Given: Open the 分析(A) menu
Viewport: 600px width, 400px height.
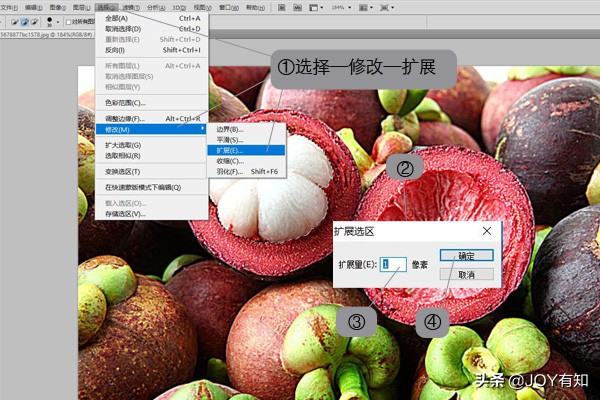Looking at the screenshot, I should coord(156,7).
